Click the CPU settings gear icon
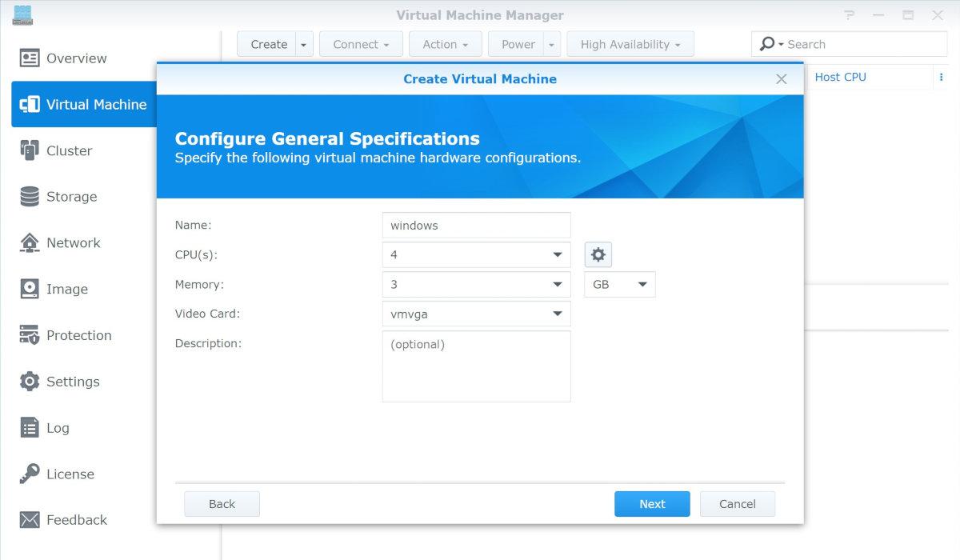This screenshot has height=560, width=960. pyautogui.click(x=598, y=255)
